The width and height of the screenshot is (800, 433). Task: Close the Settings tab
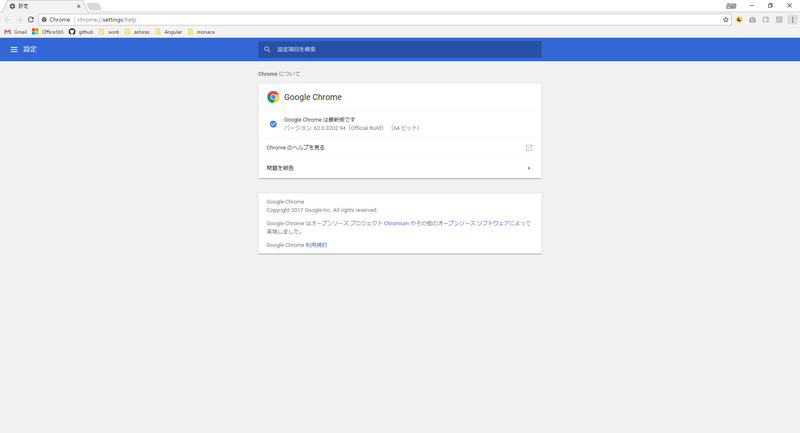[78, 6]
